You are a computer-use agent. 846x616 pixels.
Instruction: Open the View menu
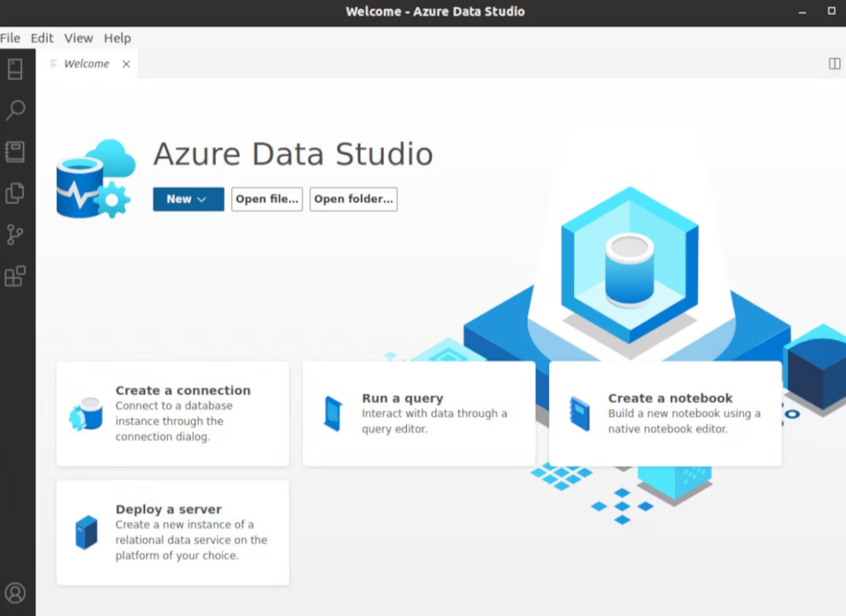79,38
